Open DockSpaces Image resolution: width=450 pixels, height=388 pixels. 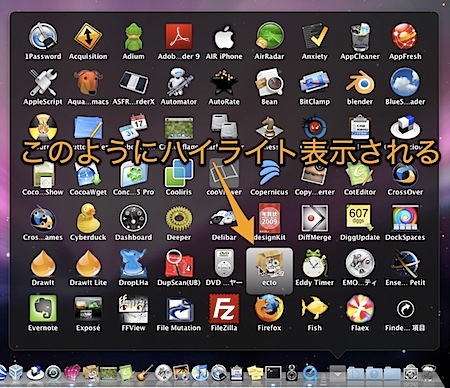coord(405,219)
